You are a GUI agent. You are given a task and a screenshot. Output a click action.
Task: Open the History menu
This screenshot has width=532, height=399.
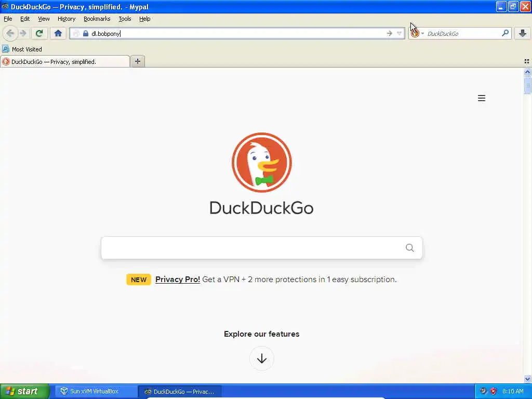click(x=66, y=19)
